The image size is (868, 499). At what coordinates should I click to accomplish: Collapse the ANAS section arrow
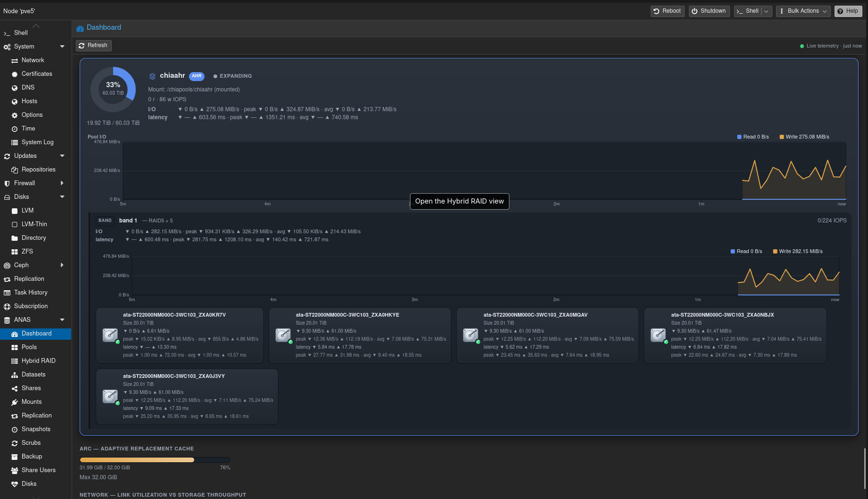[x=62, y=319]
